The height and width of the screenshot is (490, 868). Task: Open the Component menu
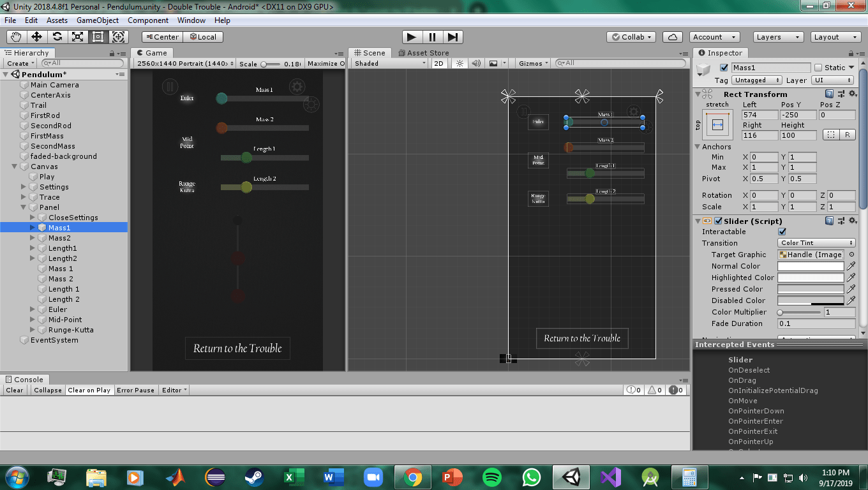click(x=148, y=20)
